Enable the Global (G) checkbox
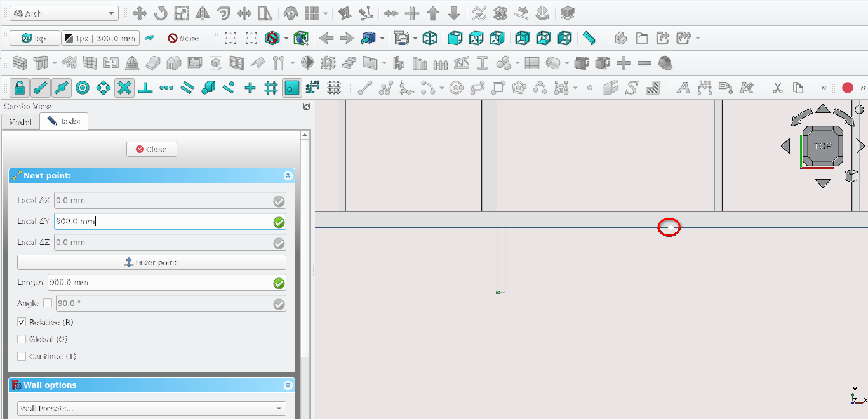Viewport: 868px width, 419px height. tap(22, 340)
